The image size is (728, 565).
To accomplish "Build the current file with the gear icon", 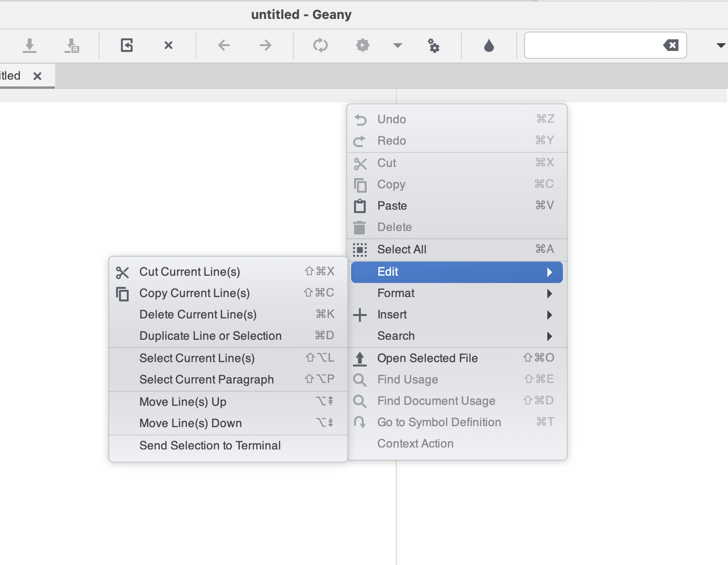I will (x=363, y=45).
